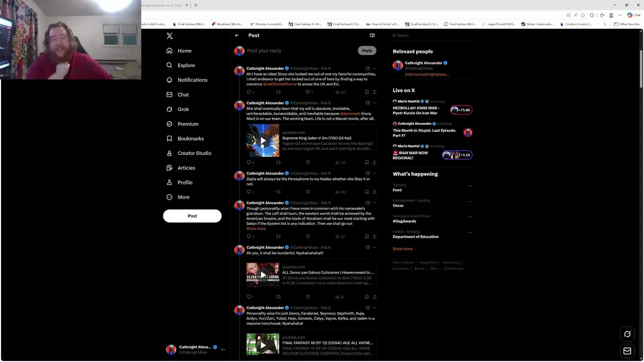Expand 'Show more' on the truncated post

coord(256,229)
